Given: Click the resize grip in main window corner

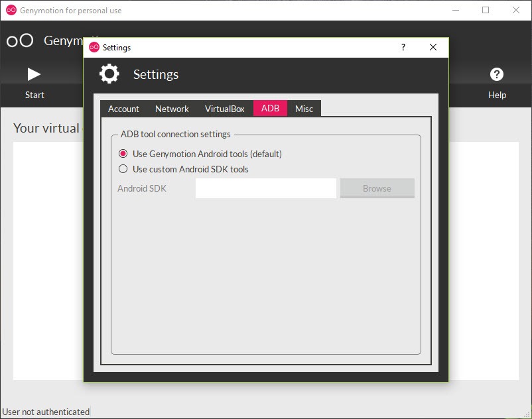Looking at the screenshot, I should [x=527, y=414].
